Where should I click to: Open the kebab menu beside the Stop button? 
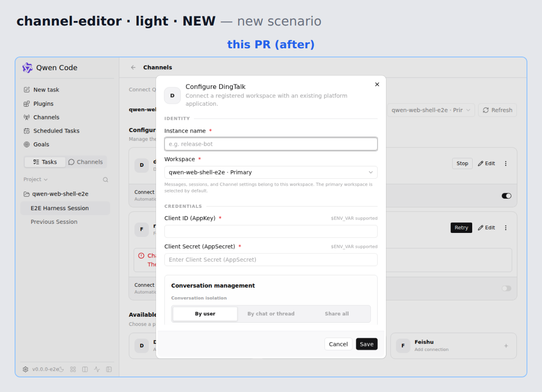(506, 163)
